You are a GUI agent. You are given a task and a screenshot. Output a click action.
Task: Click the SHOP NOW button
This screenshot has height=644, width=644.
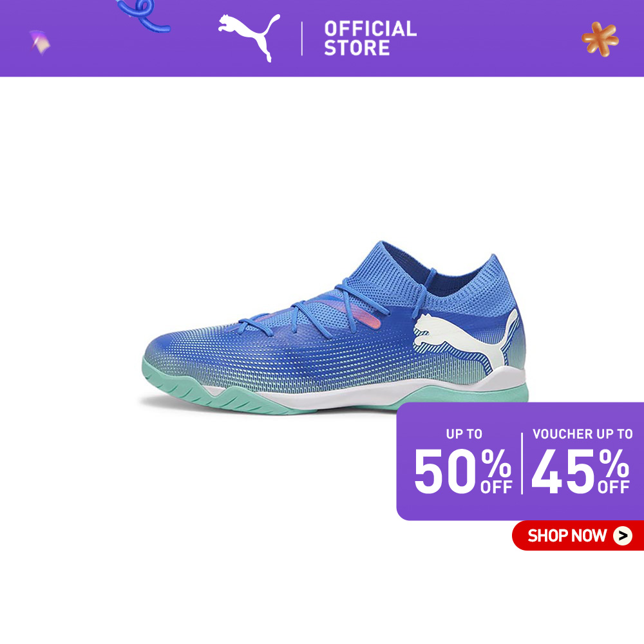coord(578,535)
